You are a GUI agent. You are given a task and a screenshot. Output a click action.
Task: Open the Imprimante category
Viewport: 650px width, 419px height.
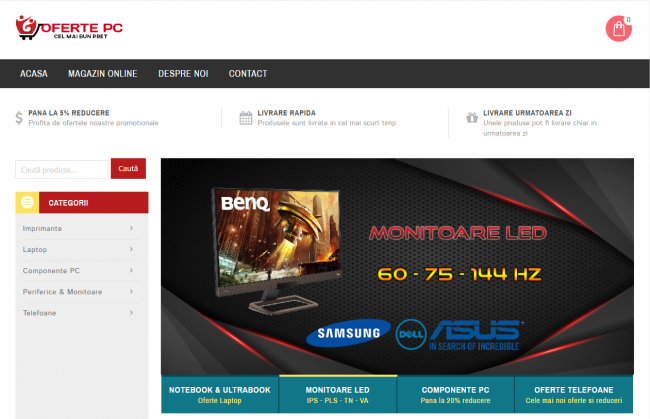pyautogui.click(x=42, y=228)
